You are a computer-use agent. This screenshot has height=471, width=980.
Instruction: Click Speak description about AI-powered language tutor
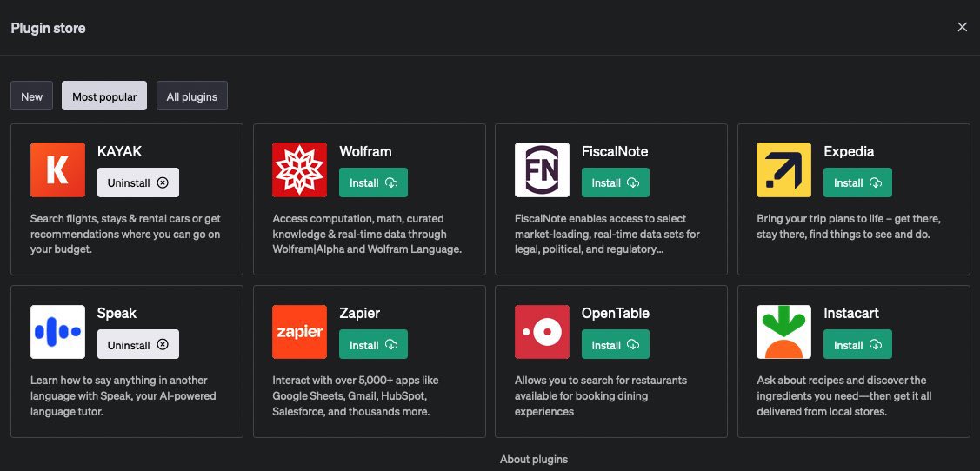coord(123,396)
